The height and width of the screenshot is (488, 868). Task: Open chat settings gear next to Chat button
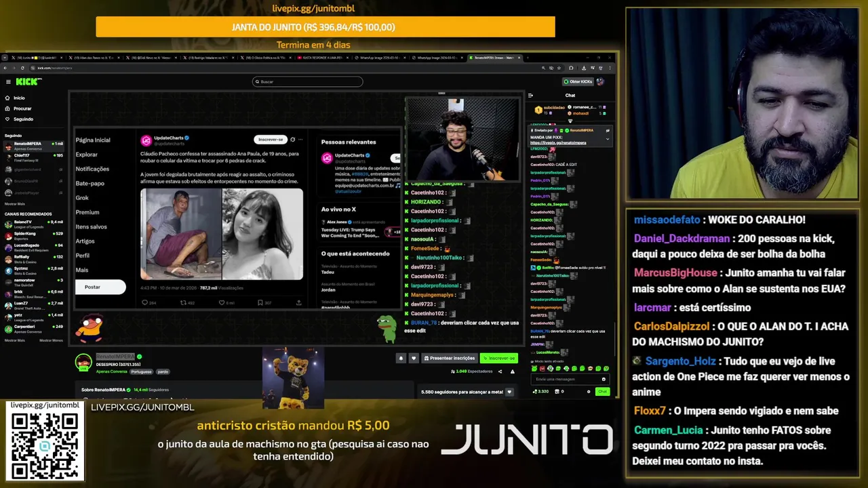coord(589,391)
